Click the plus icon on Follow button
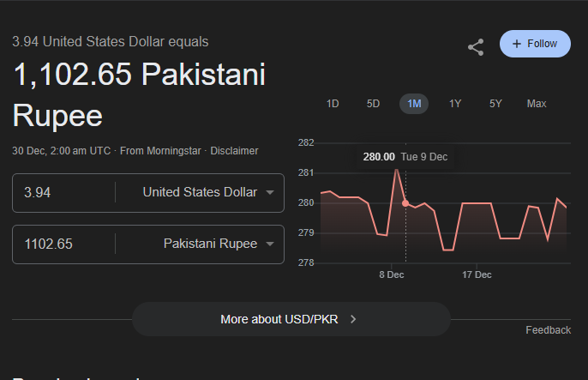Screen dimensions: 588x380 tap(517, 44)
